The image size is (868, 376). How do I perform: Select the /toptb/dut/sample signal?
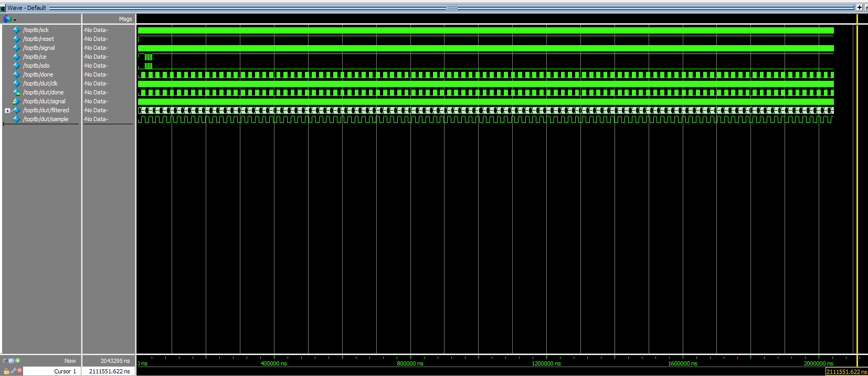(46, 119)
